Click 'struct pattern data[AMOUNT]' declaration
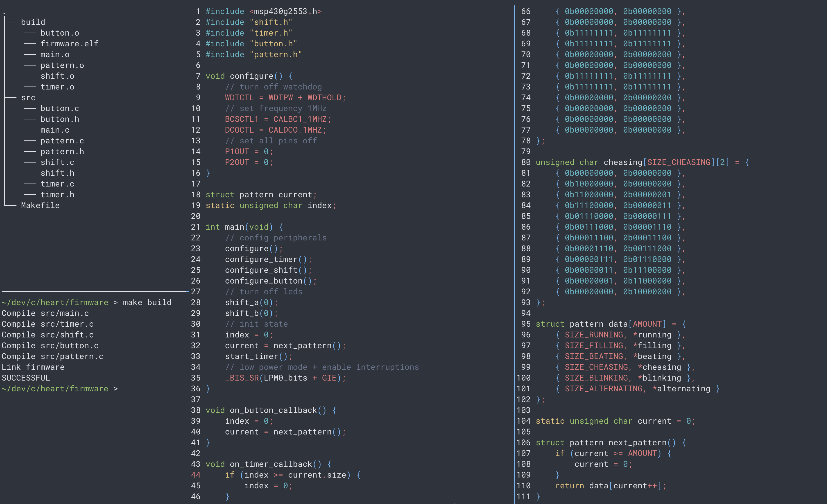The width and height of the screenshot is (827, 504). [x=610, y=324]
